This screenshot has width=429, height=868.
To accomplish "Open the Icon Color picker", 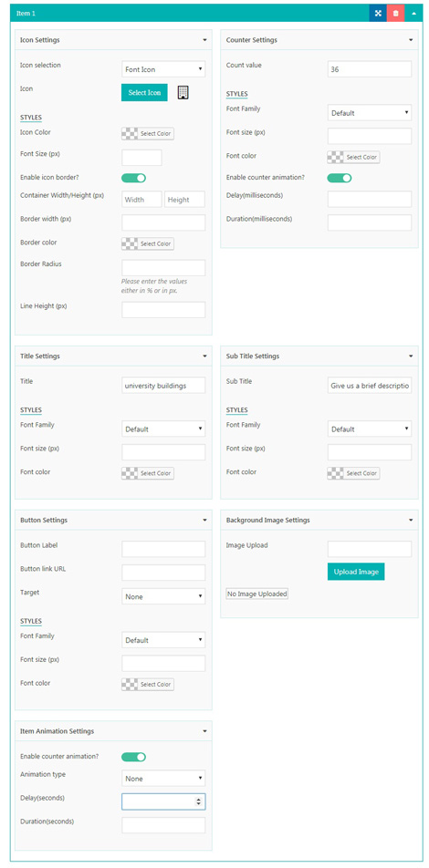I will coord(148,133).
